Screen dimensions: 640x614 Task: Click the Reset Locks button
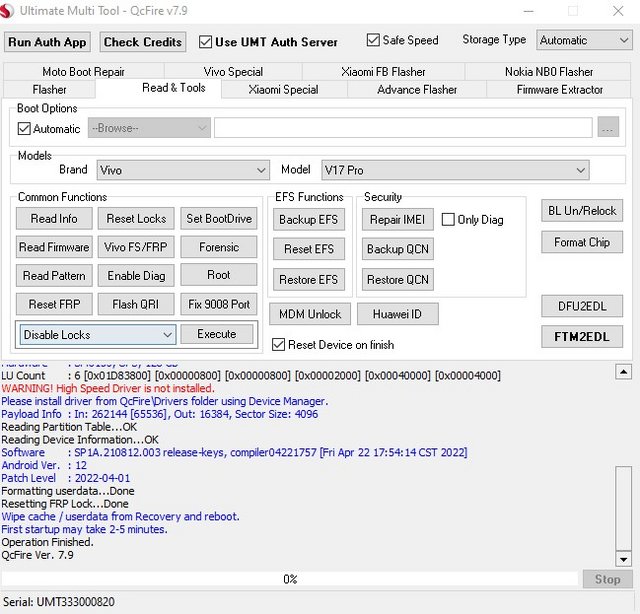(x=136, y=218)
